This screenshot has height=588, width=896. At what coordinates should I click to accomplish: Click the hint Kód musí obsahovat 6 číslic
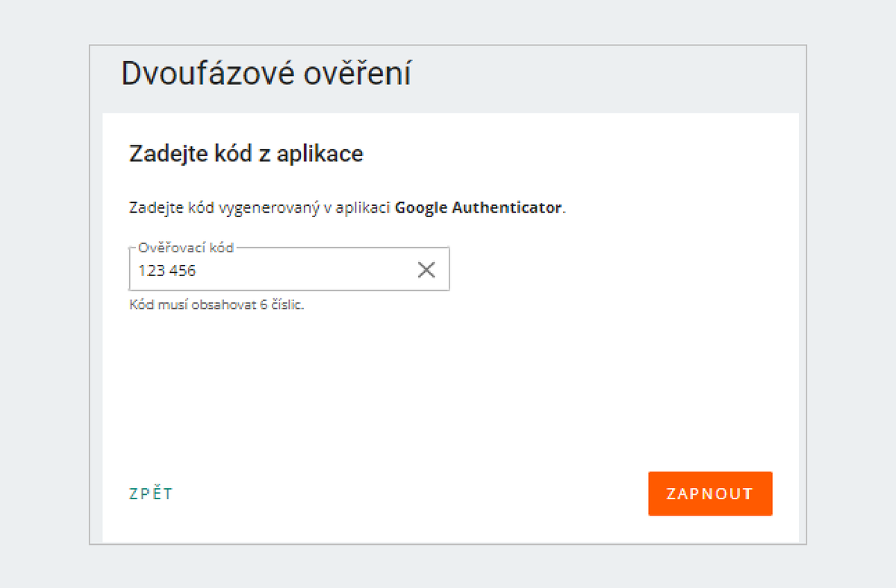pyautogui.click(x=217, y=305)
